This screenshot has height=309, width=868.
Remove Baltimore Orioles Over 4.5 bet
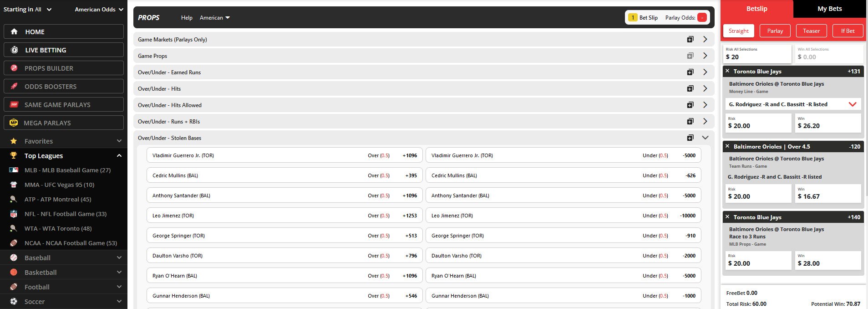727,146
